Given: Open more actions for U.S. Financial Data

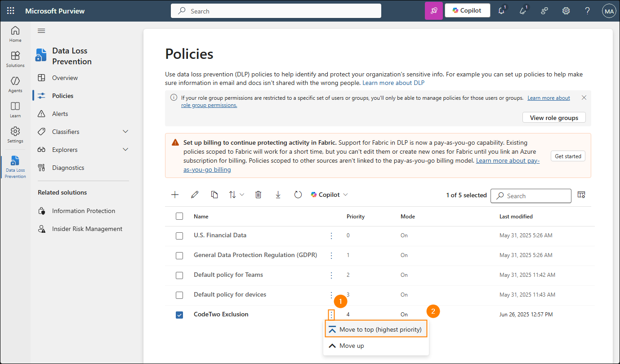Looking at the screenshot, I should pos(331,235).
